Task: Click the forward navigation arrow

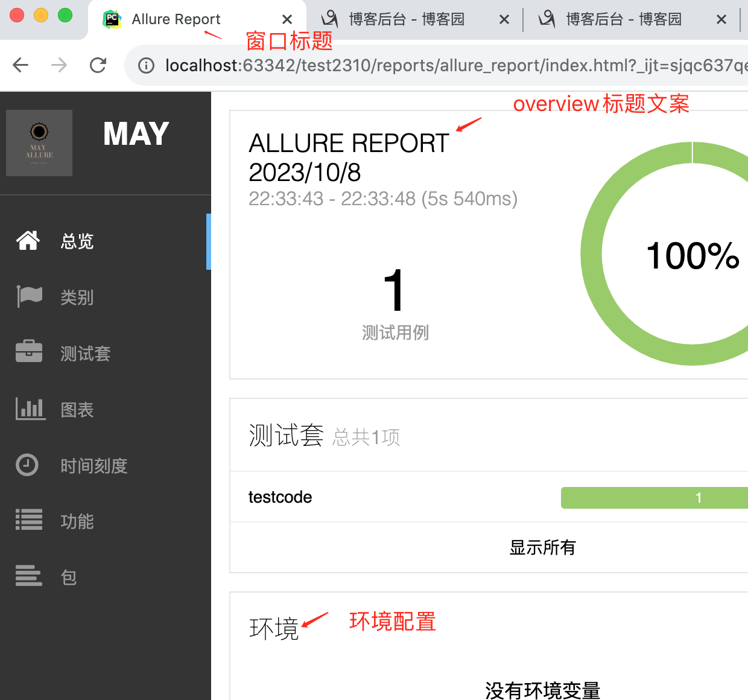Action: (x=59, y=65)
